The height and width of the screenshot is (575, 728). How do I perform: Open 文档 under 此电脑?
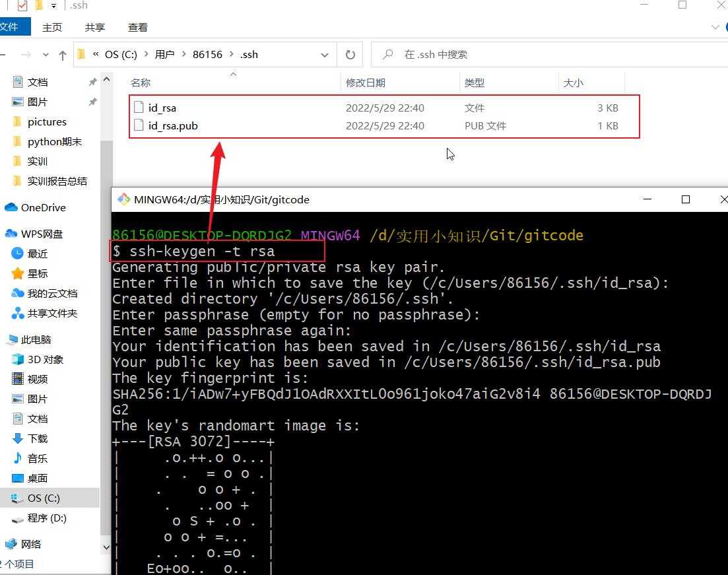pyautogui.click(x=38, y=419)
